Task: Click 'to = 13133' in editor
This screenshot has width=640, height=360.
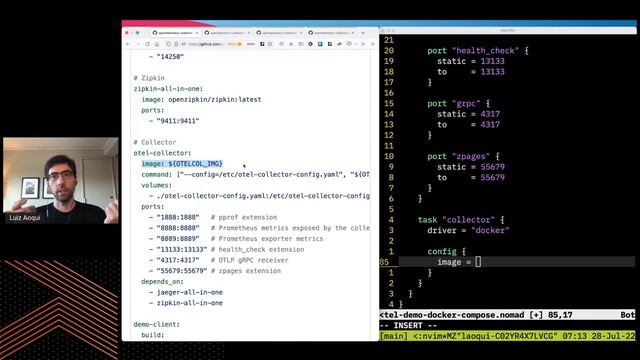Action: (x=471, y=72)
